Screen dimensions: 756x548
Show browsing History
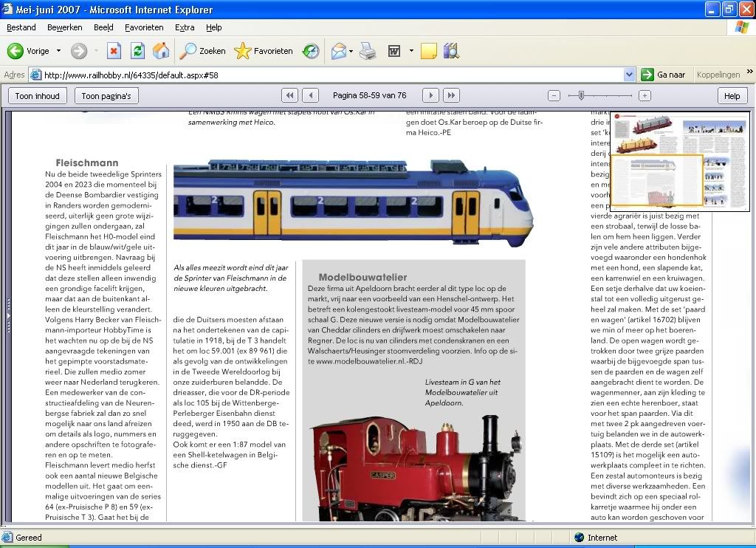tap(311, 51)
